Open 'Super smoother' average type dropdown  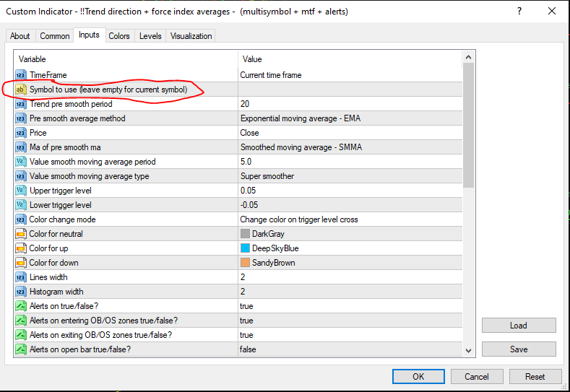pos(267,176)
